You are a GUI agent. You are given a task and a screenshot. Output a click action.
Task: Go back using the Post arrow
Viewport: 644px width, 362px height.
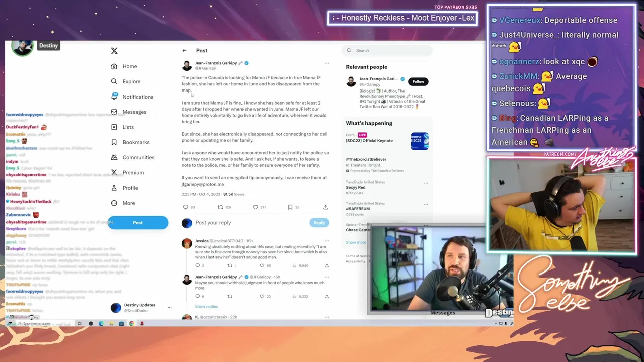[x=184, y=50]
